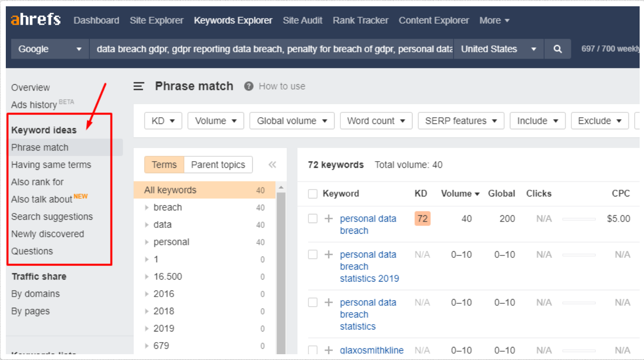Open 'personal data breach statistics 2019' keyword link
The height and width of the screenshot is (360, 644).
click(x=369, y=267)
